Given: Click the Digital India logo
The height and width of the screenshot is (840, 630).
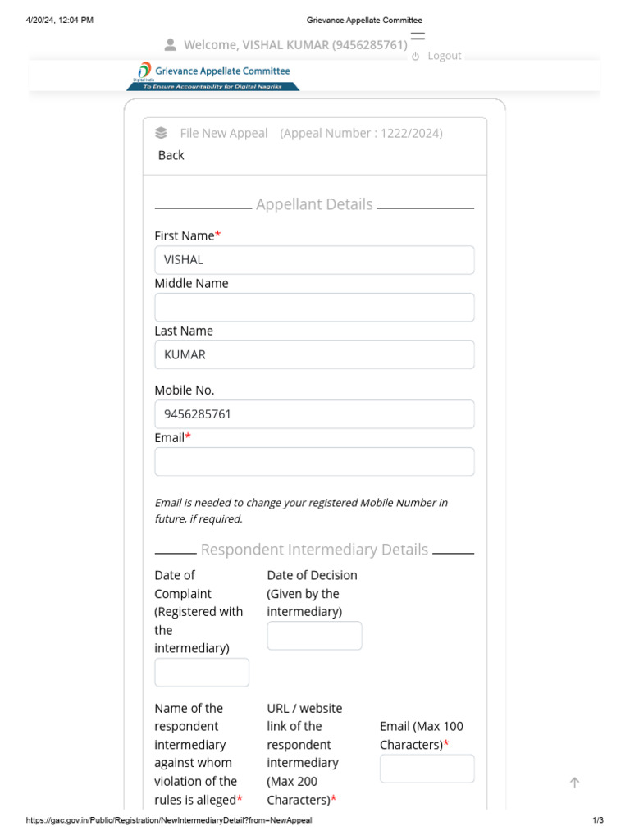Looking at the screenshot, I should [x=144, y=71].
